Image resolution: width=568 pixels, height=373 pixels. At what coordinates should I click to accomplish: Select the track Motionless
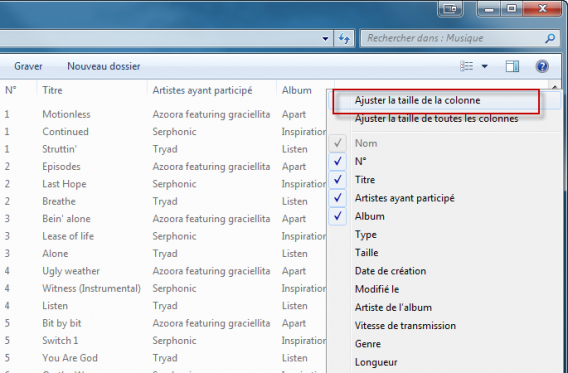click(66, 114)
